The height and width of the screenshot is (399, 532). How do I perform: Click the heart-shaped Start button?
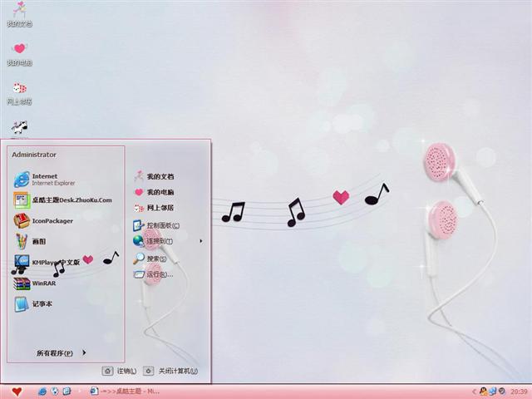[x=17, y=392]
